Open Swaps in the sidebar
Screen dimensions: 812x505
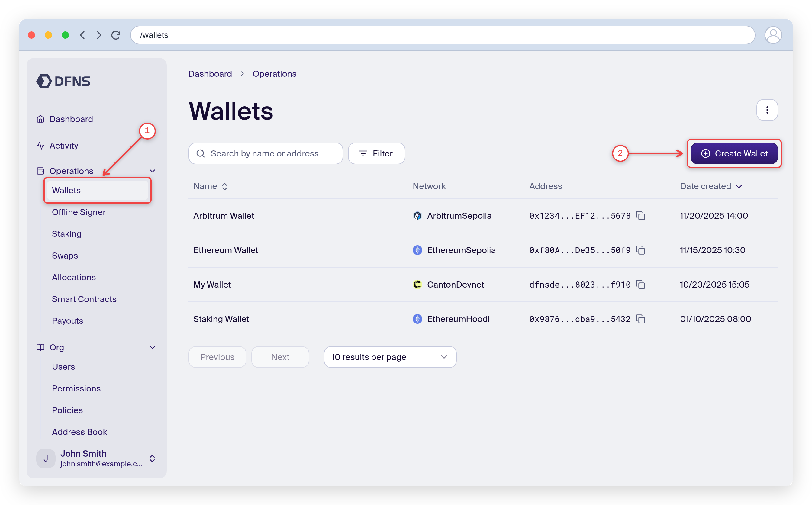point(65,256)
